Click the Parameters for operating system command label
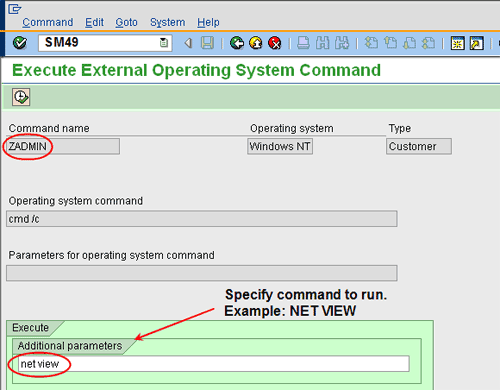Screen dimensions: 500x390 (112, 255)
